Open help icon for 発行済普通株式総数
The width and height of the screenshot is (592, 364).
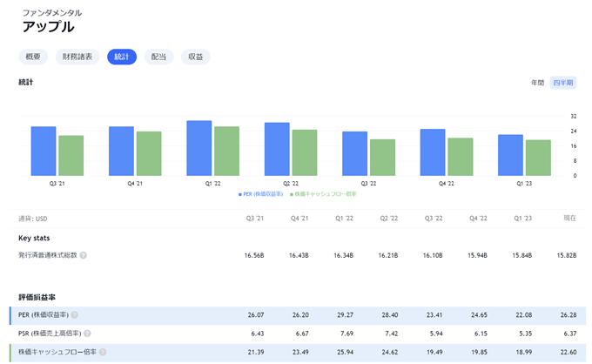pos(84,255)
